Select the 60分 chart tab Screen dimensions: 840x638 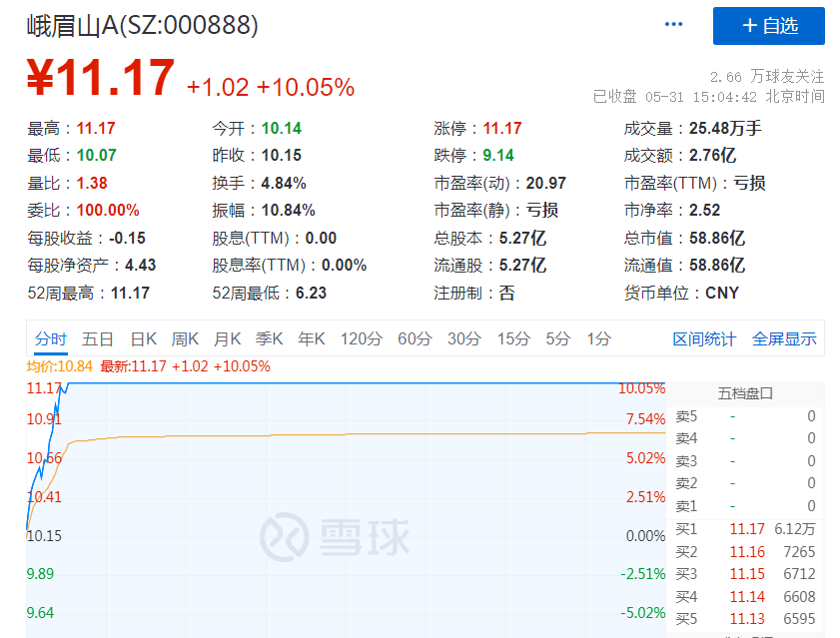click(x=415, y=339)
